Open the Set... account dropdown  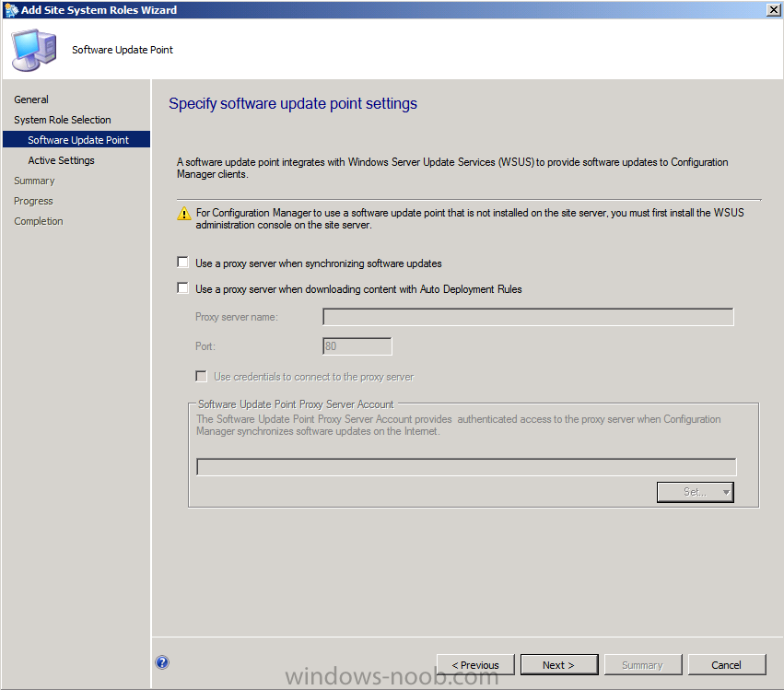(695, 492)
